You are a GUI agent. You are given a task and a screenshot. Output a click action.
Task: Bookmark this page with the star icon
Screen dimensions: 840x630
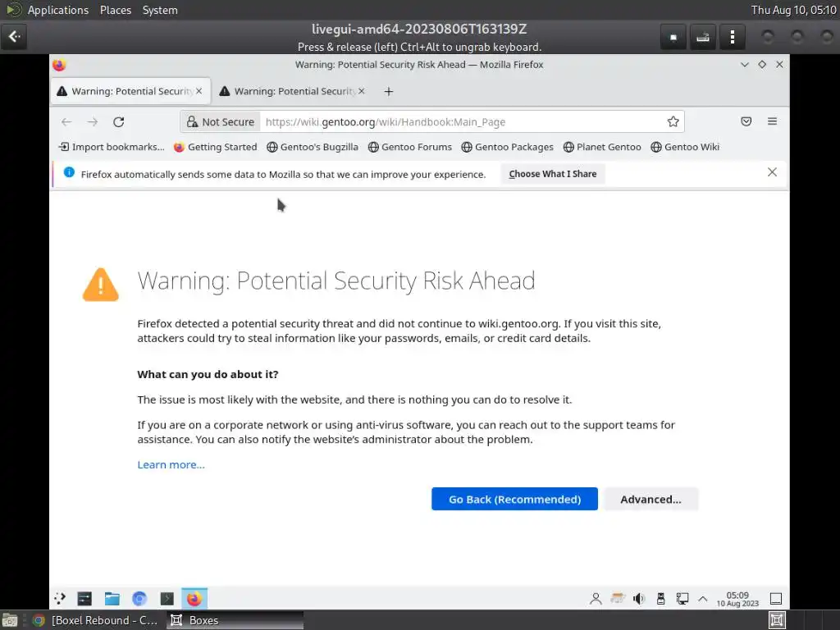pos(673,121)
